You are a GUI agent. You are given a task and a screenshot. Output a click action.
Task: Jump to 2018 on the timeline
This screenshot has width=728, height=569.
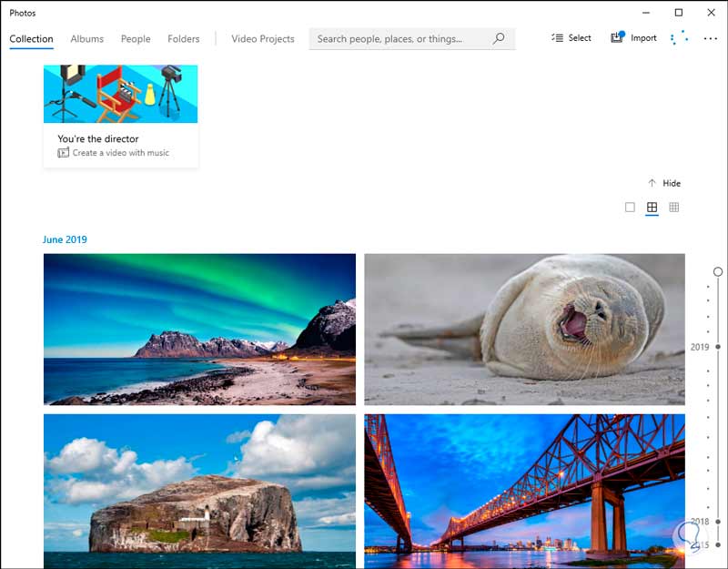[x=700, y=522]
